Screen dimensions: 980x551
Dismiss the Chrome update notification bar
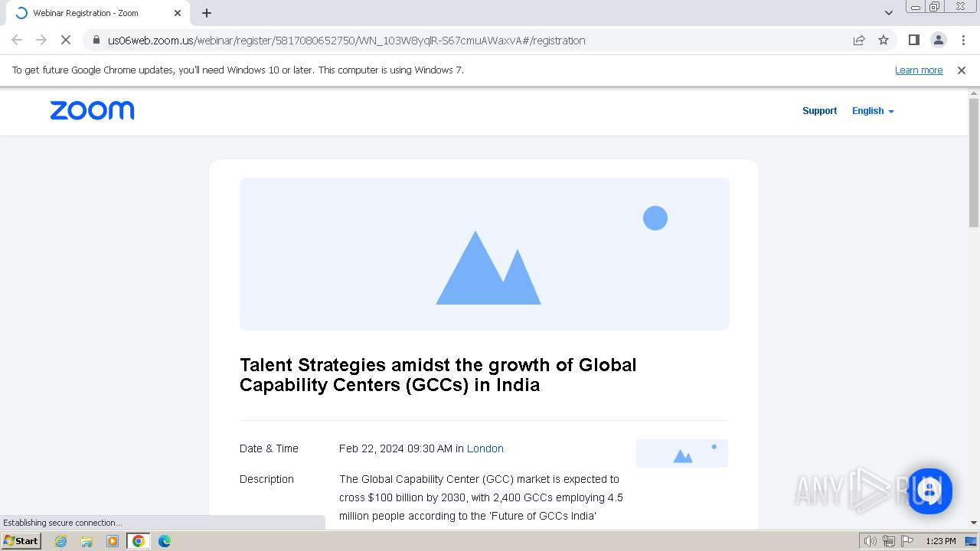[x=962, y=70]
